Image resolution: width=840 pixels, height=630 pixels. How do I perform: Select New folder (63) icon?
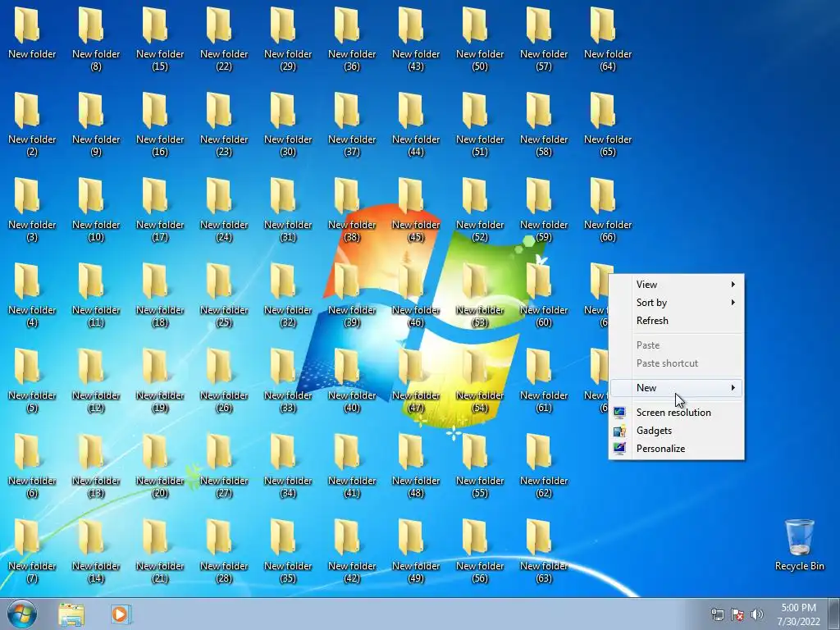(x=538, y=536)
